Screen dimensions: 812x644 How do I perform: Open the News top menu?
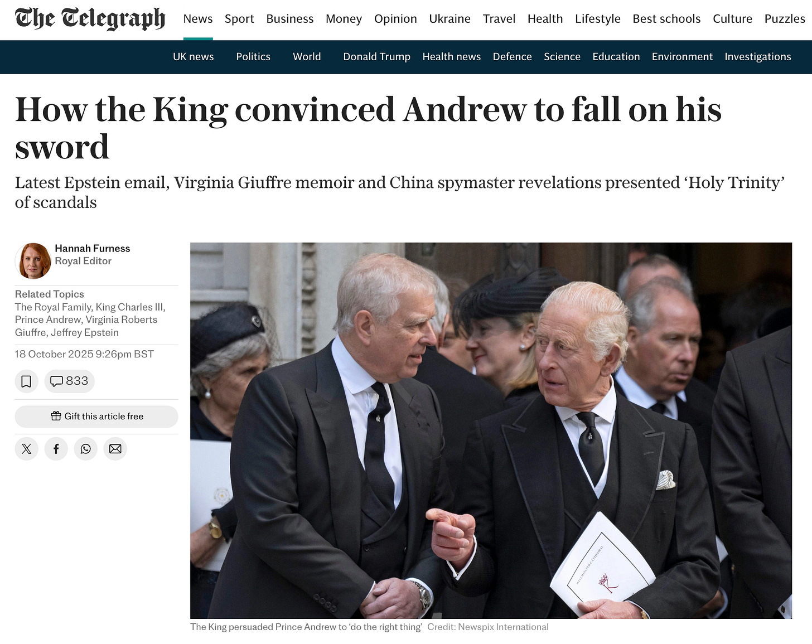198,19
